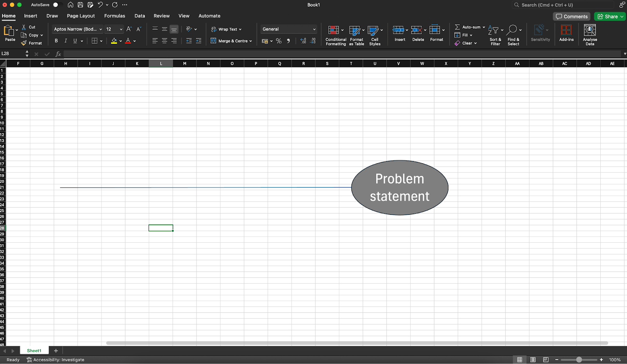Viewport: 627px width, 364px height.
Task: Select the Percent style icon
Action: 279,41
